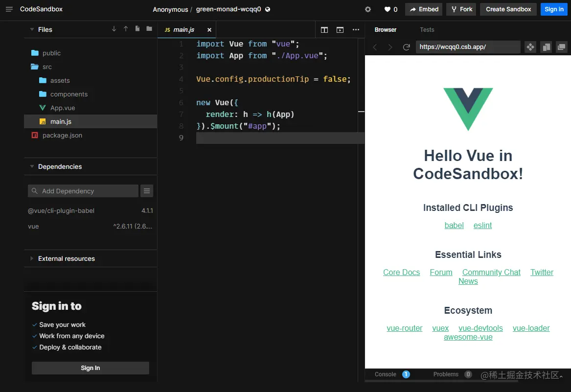571x392 pixels.
Task: Open the vue-loader link
Action: pos(531,328)
